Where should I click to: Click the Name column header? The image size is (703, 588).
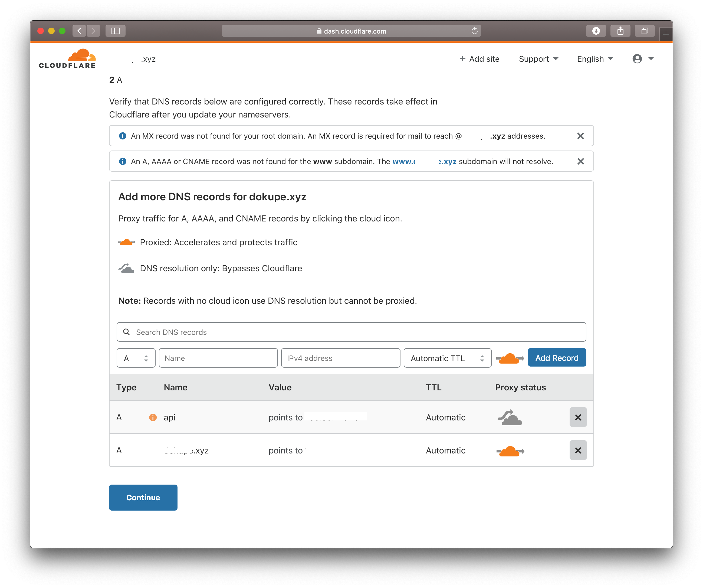[x=175, y=387]
